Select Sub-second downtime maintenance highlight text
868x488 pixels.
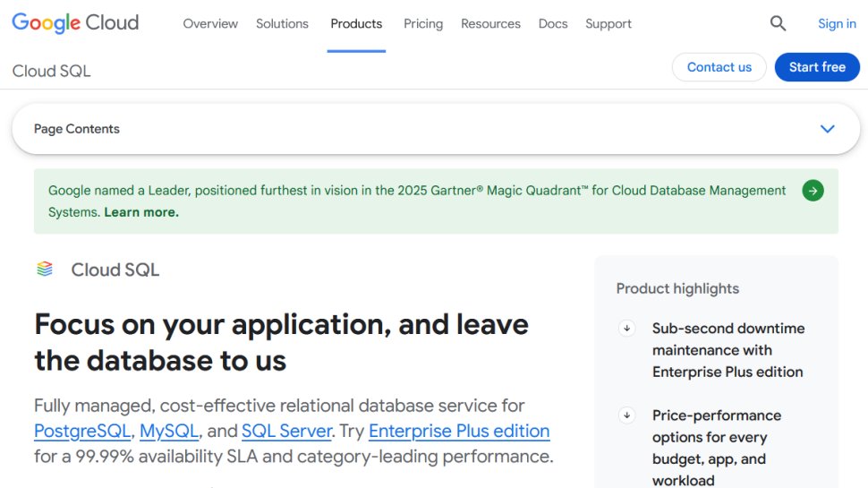[x=728, y=350]
